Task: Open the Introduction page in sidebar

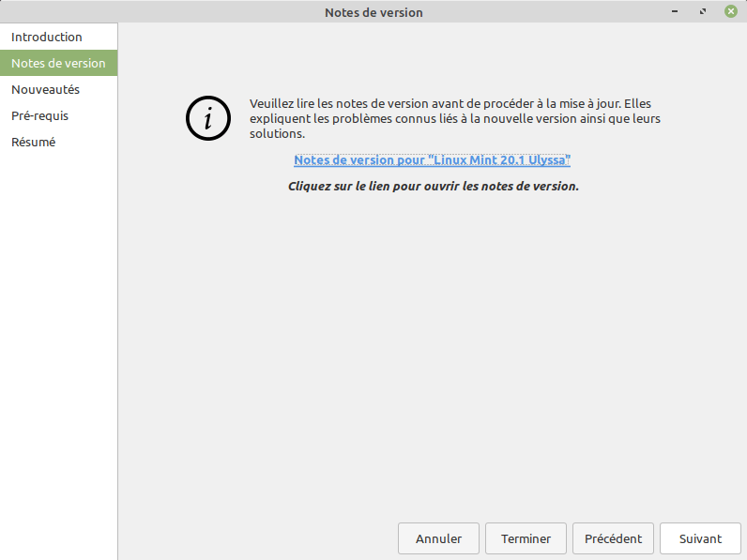Action: (47, 37)
